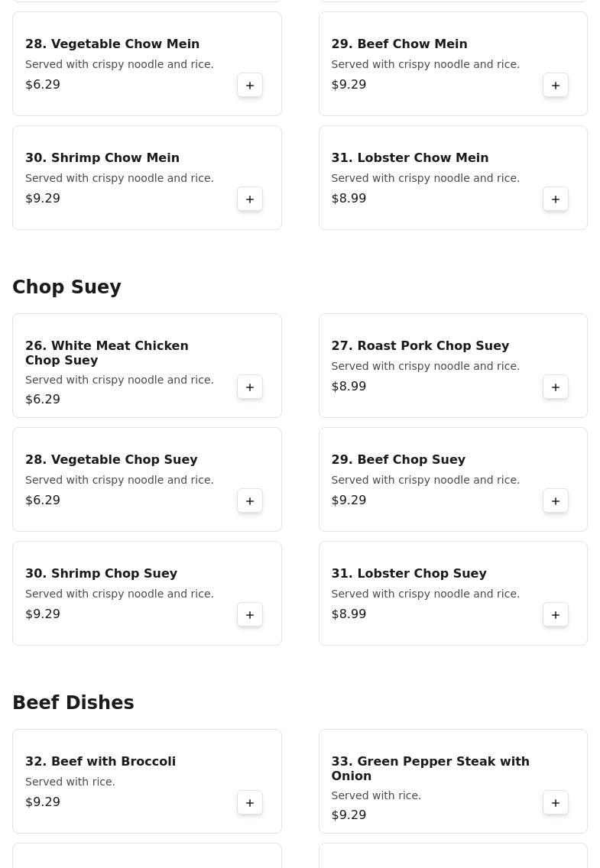Click the 29. Beef Chop Suey title
Viewport: 600px width, 868px height.
pos(397,459)
